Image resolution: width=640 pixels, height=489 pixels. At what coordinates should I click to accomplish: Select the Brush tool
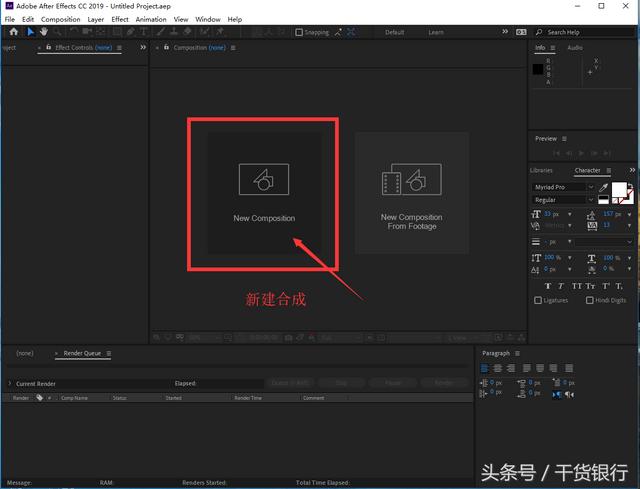point(161,32)
